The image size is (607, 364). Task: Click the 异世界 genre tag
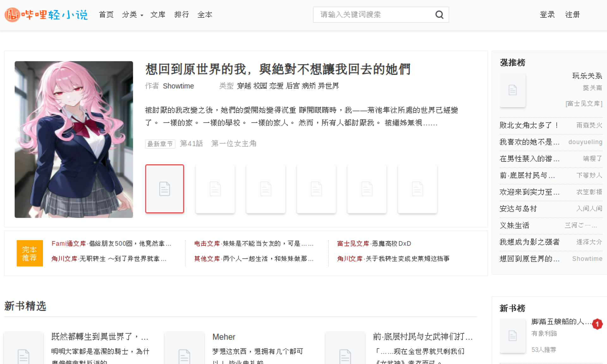click(x=328, y=86)
